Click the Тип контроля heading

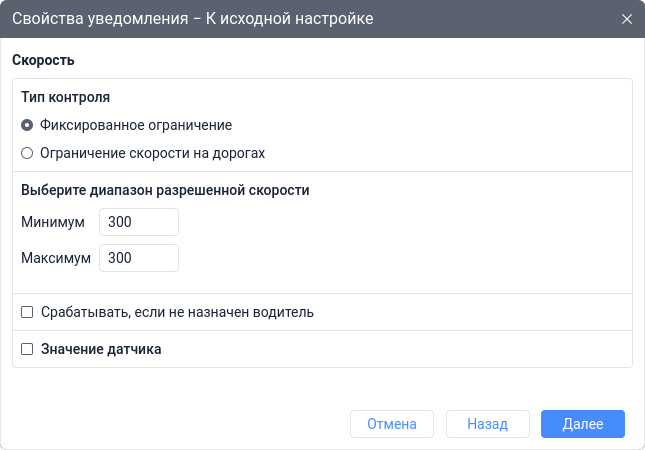tap(65, 98)
